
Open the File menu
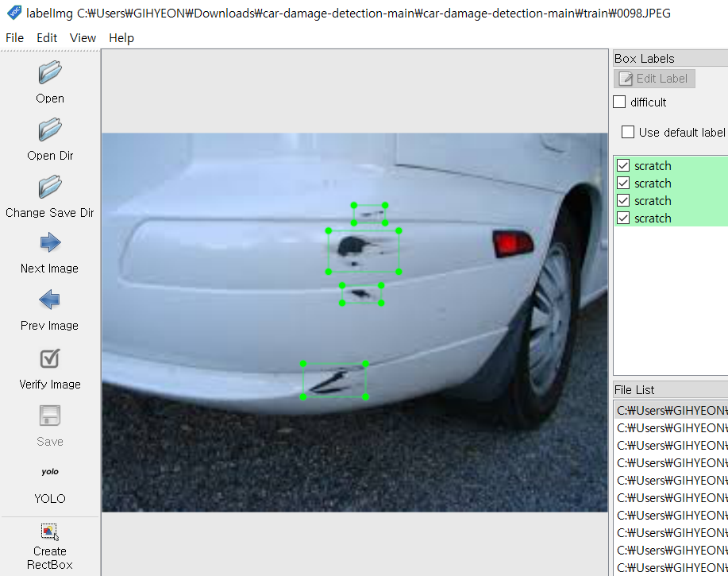13,37
